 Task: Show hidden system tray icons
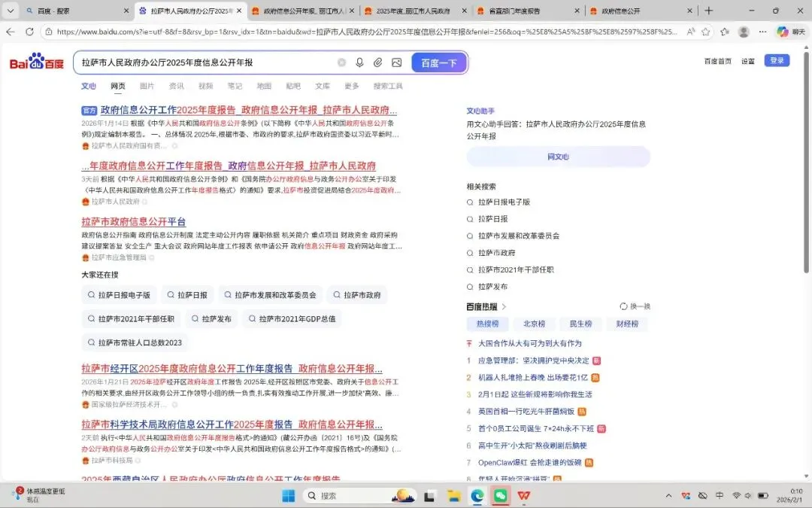(x=668, y=496)
